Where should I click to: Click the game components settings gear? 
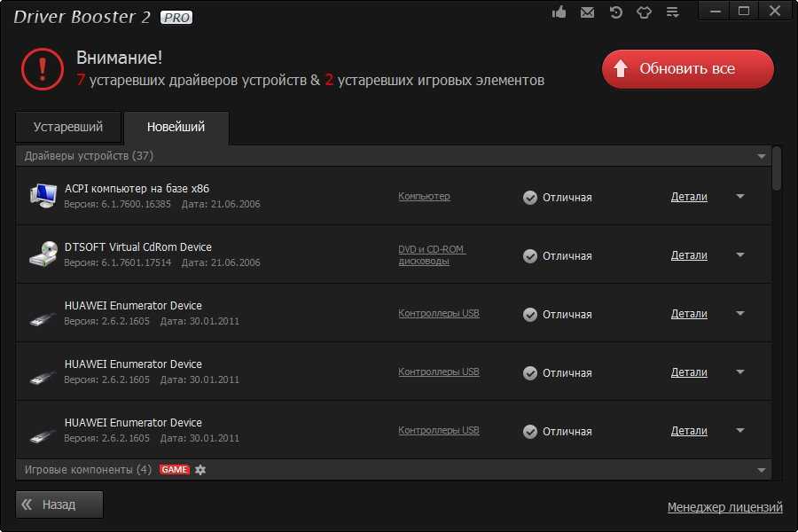pos(200,469)
